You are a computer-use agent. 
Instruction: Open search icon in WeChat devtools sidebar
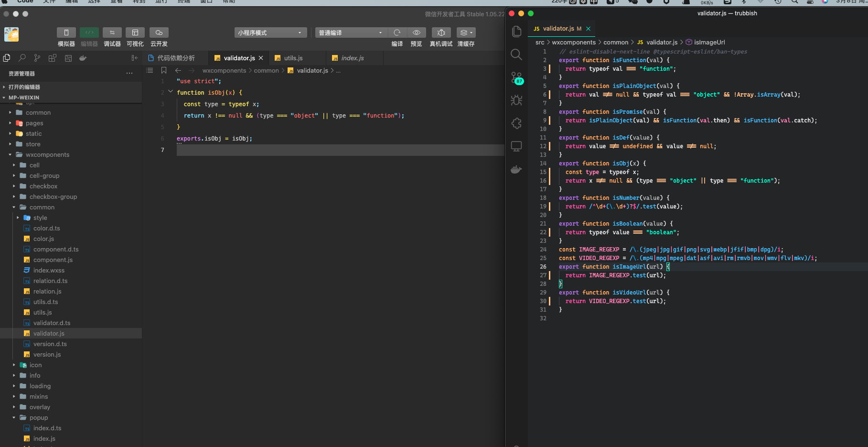[x=22, y=58]
